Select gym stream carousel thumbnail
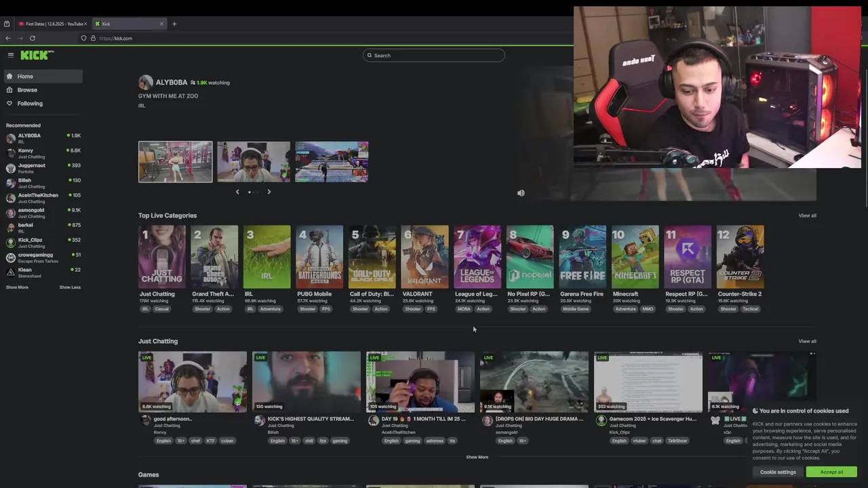Screen dimensions: 868x488 pos(176,162)
